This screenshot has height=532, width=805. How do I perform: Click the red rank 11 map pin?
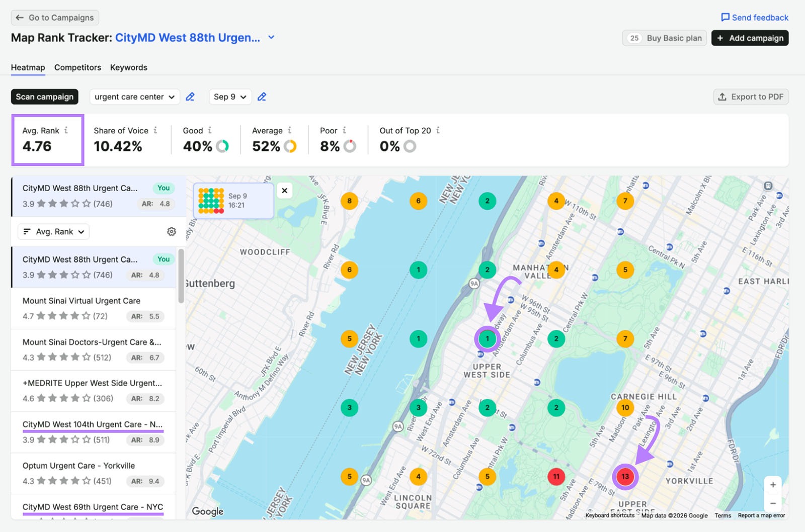[x=556, y=477]
